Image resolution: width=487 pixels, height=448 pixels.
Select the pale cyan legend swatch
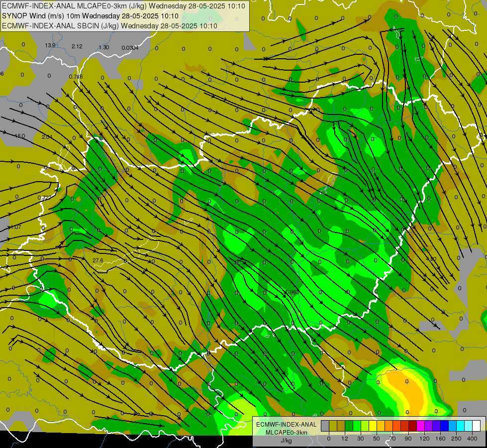click(469, 426)
